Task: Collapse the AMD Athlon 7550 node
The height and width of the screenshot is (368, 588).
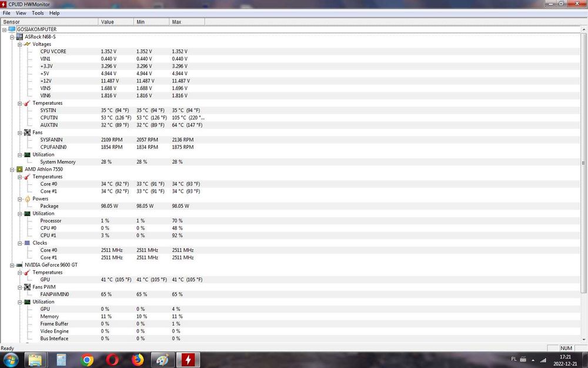Action: pyautogui.click(x=12, y=170)
